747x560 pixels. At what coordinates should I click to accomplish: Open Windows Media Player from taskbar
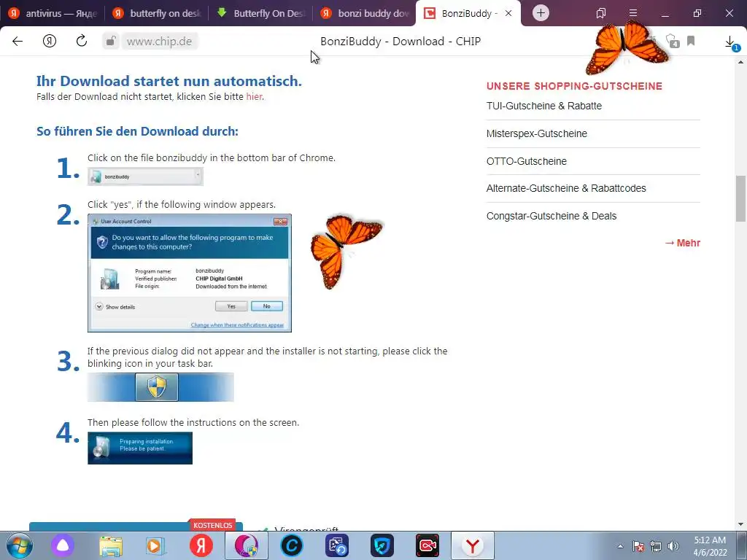pos(155,545)
